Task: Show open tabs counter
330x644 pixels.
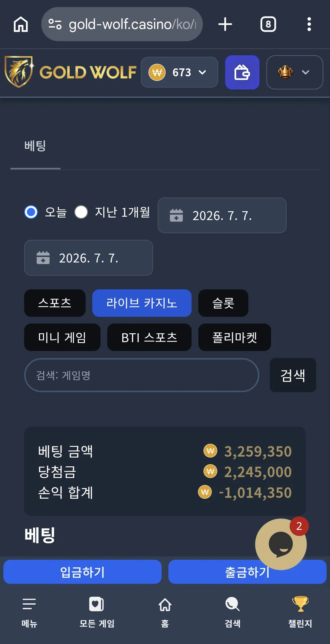Action: point(268,24)
